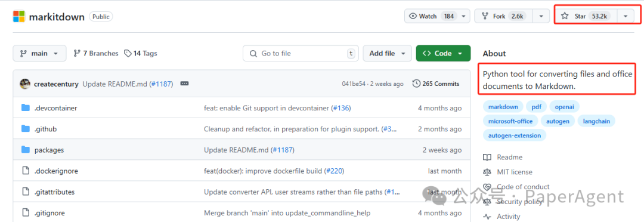Viewport: 644px width, 222px height.
Task: Open the Code of conduct link
Action: pyautogui.click(x=523, y=187)
